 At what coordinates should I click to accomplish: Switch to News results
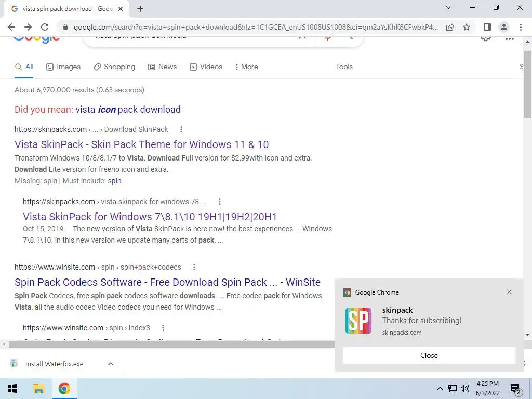coord(162,67)
